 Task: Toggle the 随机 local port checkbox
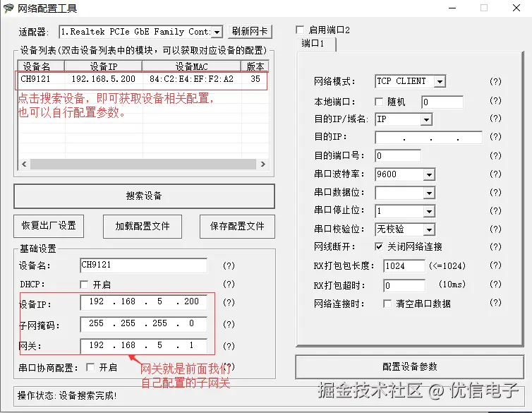pyautogui.click(x=379, y=102)
